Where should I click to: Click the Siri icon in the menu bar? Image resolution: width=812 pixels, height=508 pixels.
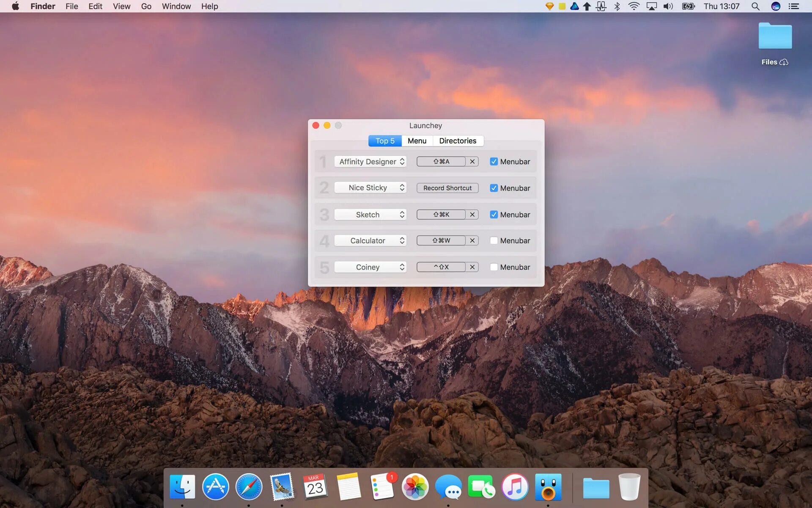(775, 6)
